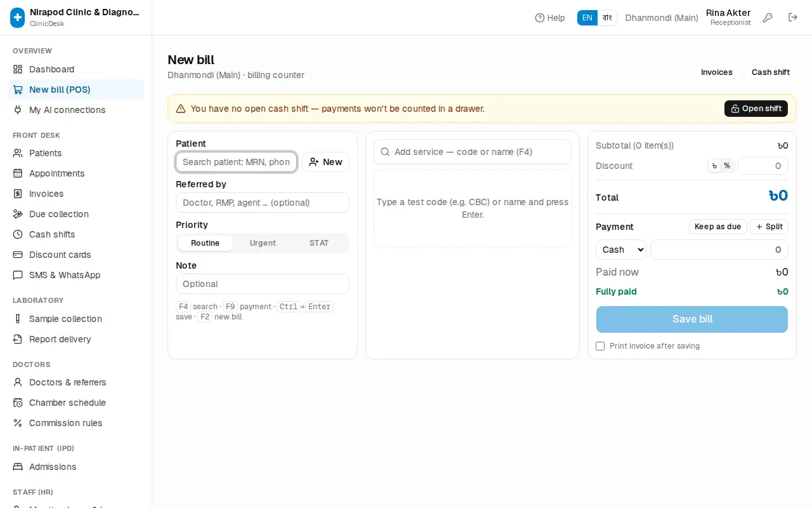Select Routine priority
The width and height of the screenshot is (812, 508).
point(206,243)
